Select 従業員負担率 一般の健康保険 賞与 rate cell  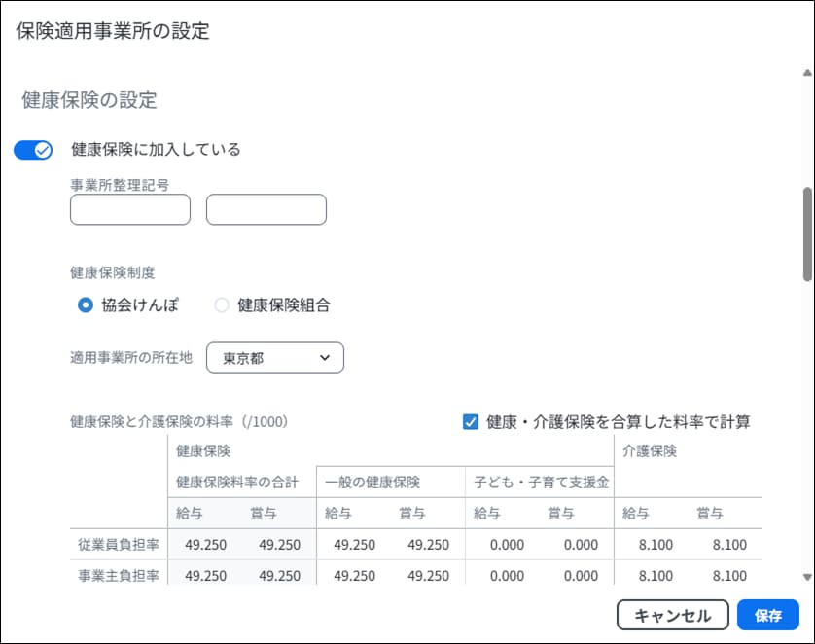coord(428,545)
